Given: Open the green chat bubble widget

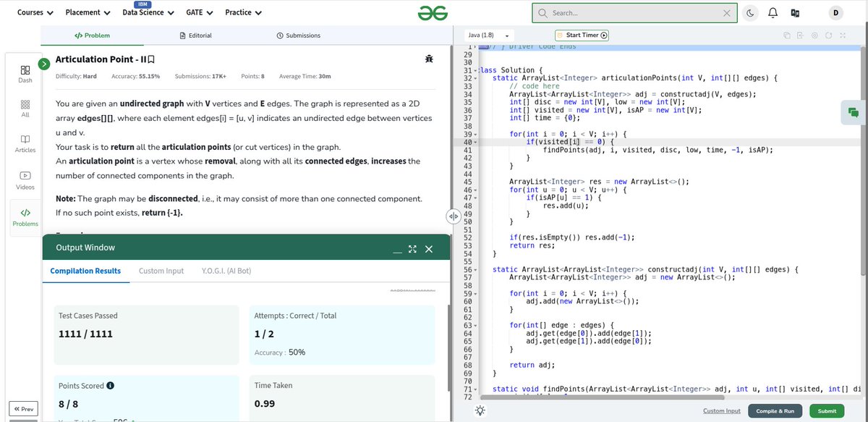Looking at the screenshot, I should (x=854, y=112).
